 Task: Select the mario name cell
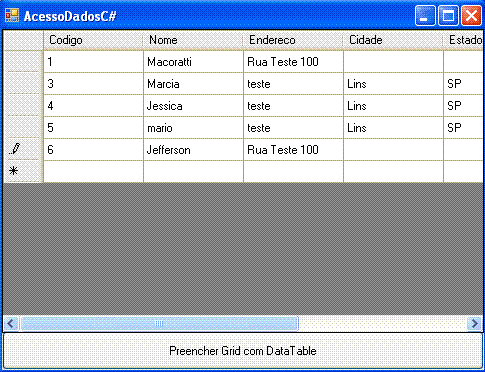193,127
